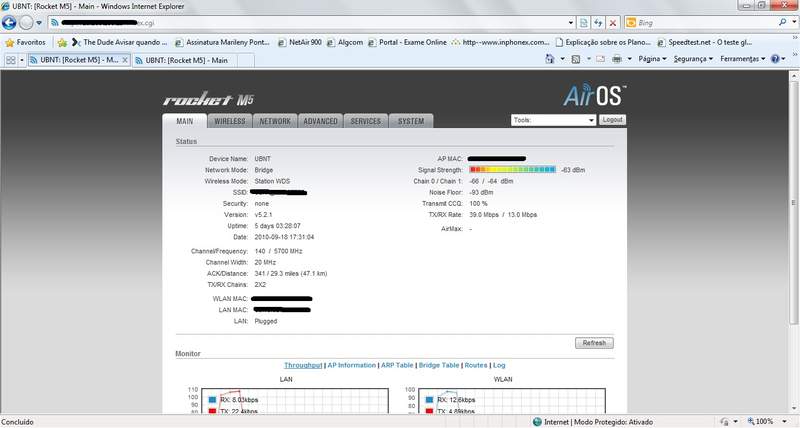The height and width of the screenshot is (428, 800).
Task: Click the WLAN graph blue RX legend swatch
Action: tap(429, 399)
